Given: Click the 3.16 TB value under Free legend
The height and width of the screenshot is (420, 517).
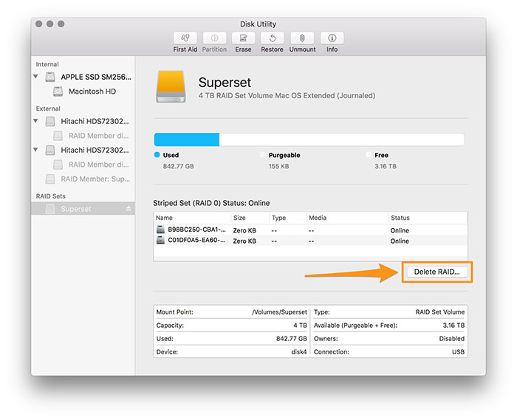Looking at the screenshot, I should (x=386, y=166).
